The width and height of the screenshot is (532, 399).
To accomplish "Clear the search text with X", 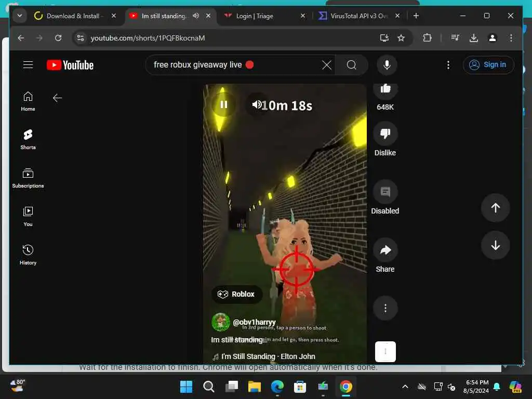I will pyautogui.click(x=326, y=65).
